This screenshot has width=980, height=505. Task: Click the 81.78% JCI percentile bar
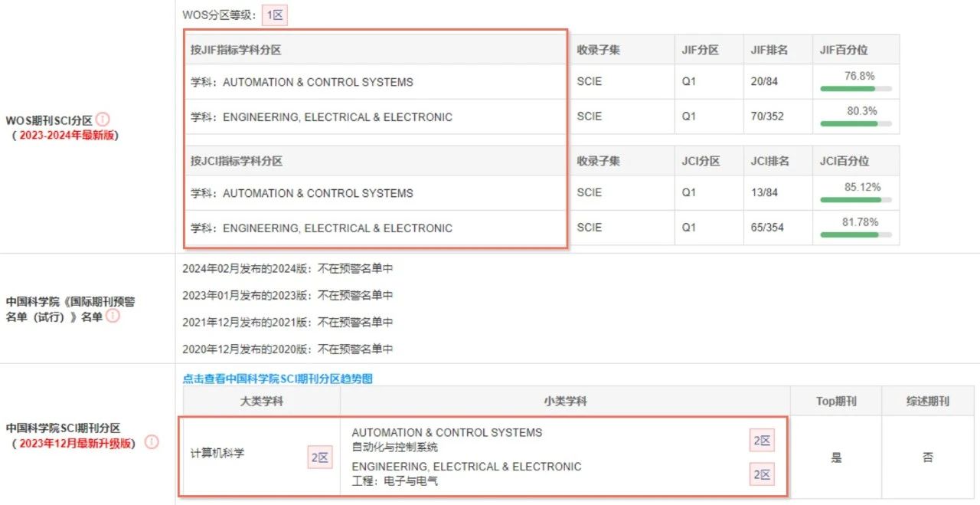(856, 234)
